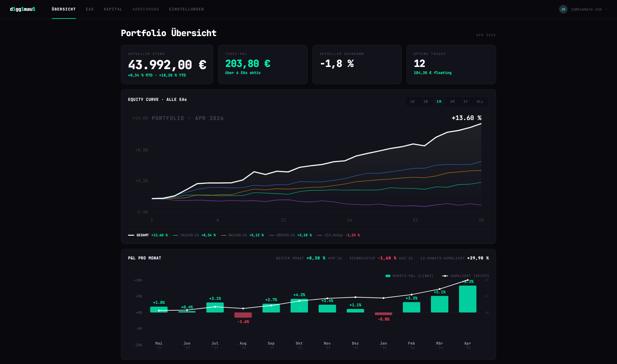Click the 'EQUITY CURVE · ALLE EAs' title
Screen dimensions: 617x364
coord(157,100)
